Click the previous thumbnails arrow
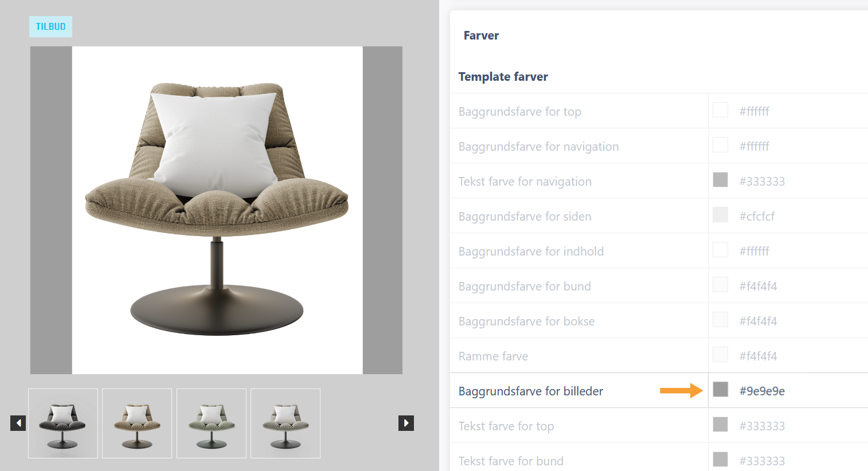Viewport: 868px width, 471px height. click(18, 423)
